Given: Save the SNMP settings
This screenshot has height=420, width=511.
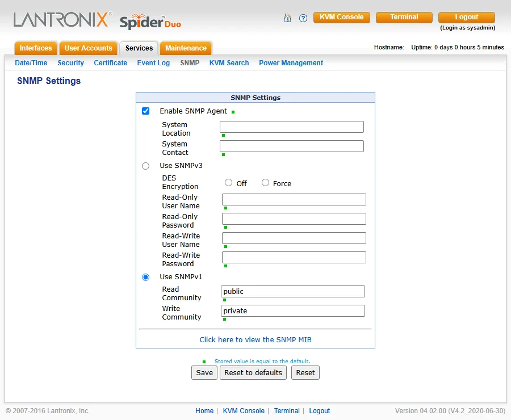Looking at the screenshot, I should pos(204,372).
